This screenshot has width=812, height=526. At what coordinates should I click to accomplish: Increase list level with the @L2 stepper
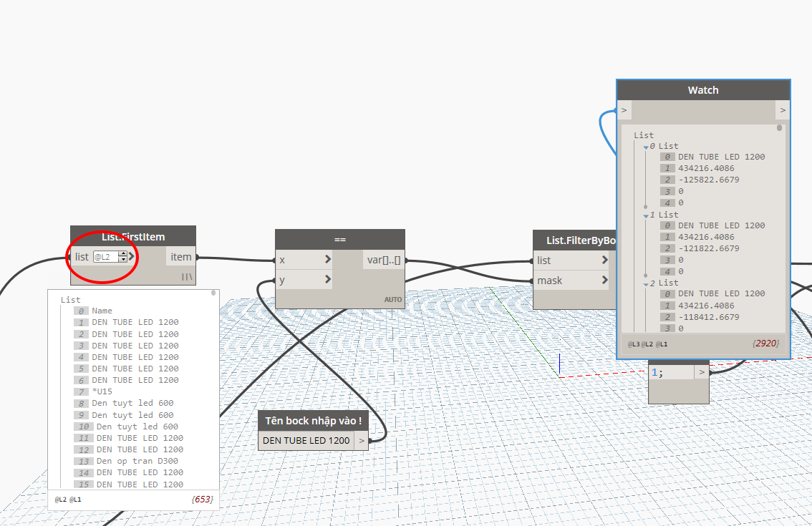point(122,253)
